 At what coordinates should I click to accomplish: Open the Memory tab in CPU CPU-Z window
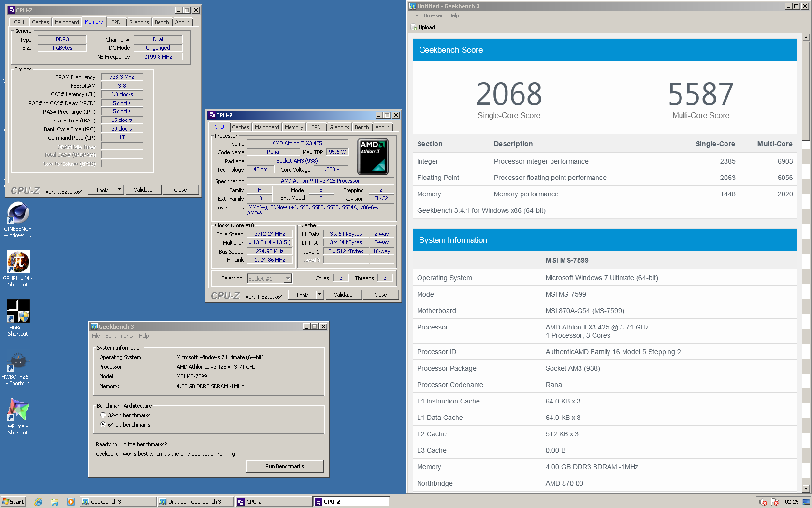pyautogui.click(x=294, y=127)
